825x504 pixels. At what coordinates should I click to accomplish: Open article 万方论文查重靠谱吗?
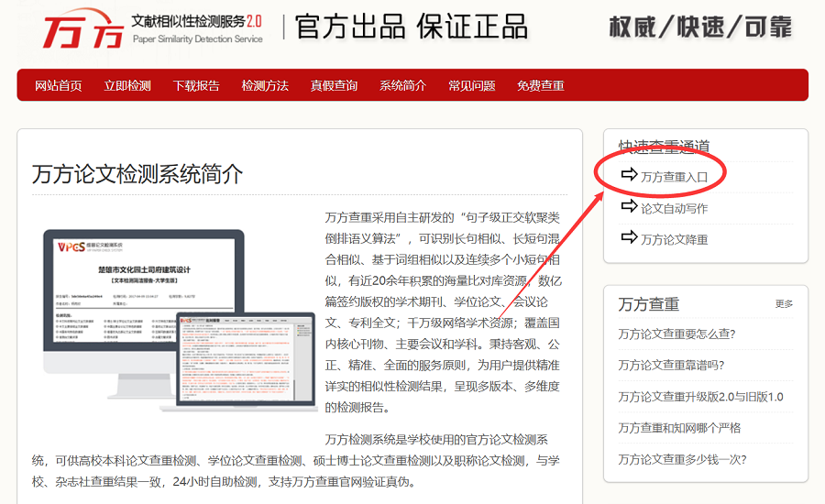coord(671,365)
